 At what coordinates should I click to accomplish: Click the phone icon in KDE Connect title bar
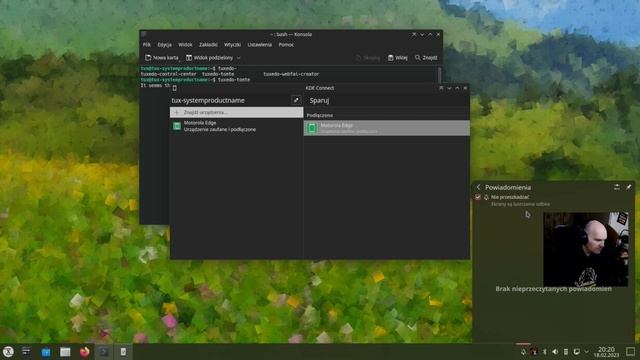coord(175,88)
